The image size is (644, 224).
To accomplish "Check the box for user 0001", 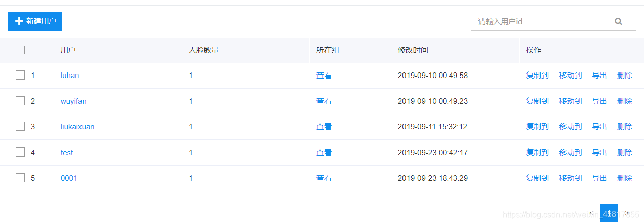I will point(20,178).
